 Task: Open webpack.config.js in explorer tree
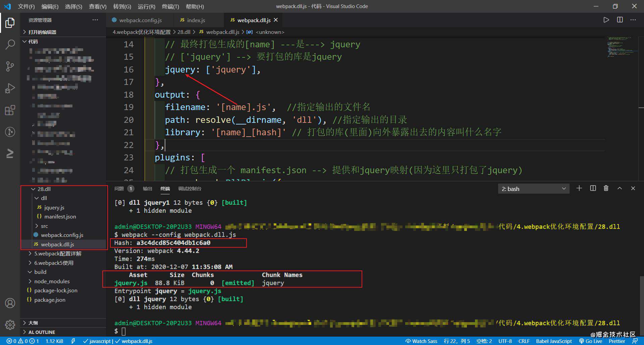[63, 235]
